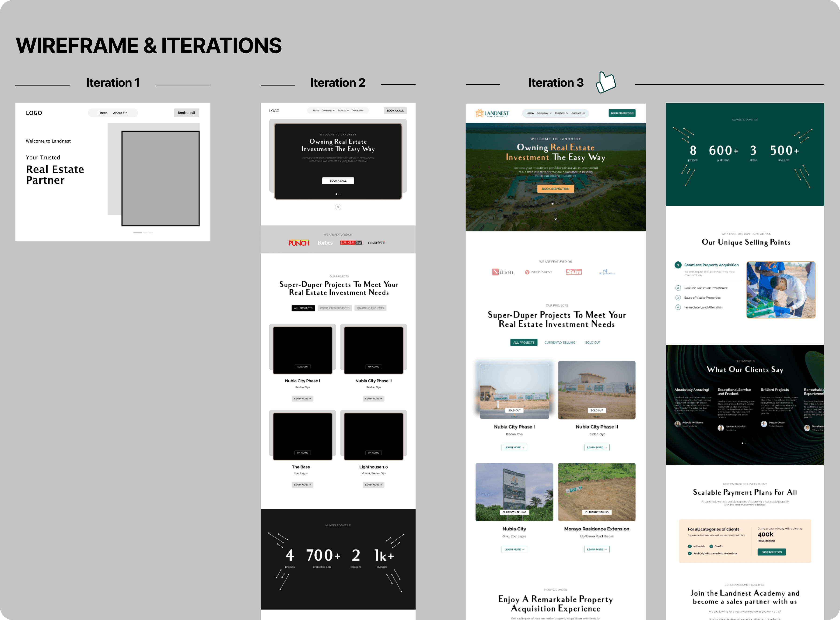Click the Forbes logo in featured bar

click(x=325, y=243)
